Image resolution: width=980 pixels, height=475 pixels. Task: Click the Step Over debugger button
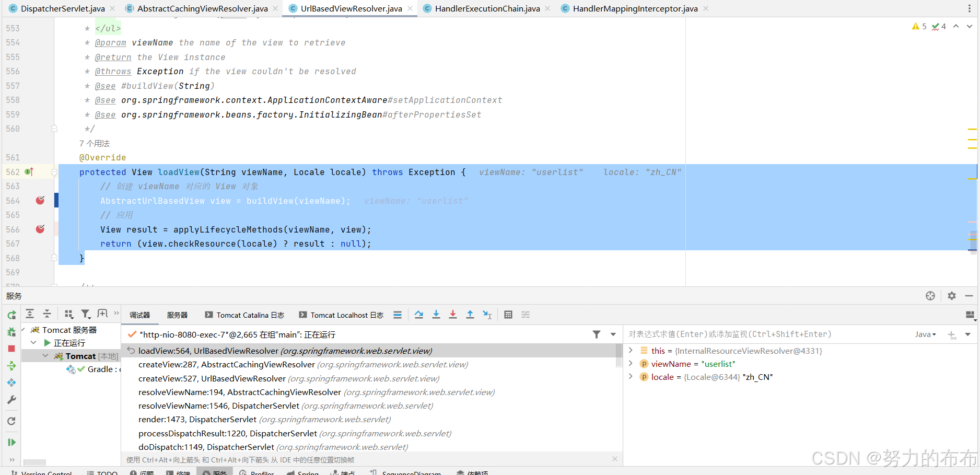pyautogui.click(x=419, y=315)
